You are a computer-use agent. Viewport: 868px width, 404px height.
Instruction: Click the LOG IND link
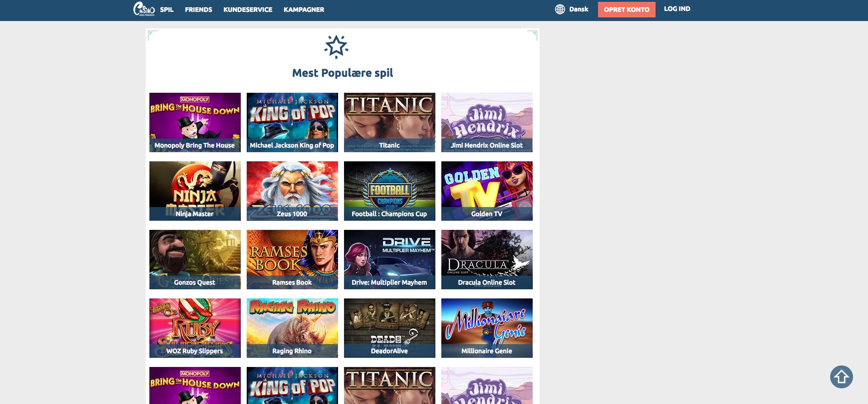[677, 9]
